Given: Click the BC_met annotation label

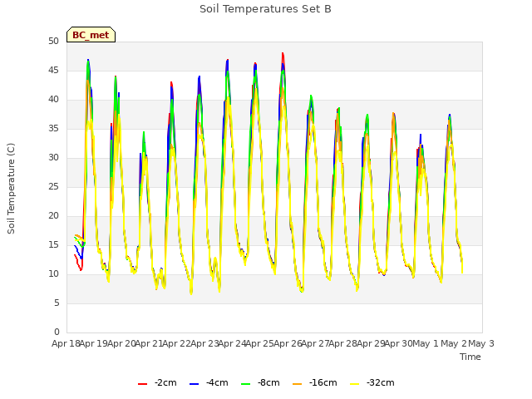Looking at the screenshot, I should 91,35.
